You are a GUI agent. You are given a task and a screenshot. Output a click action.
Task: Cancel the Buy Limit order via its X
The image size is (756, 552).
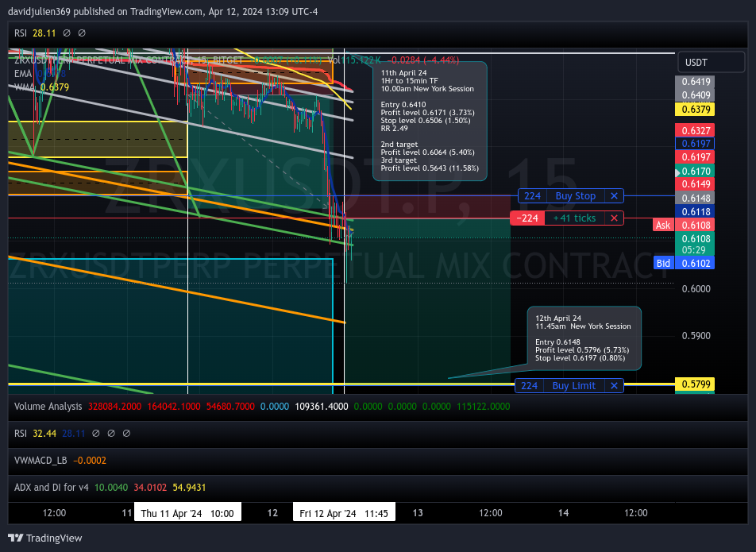point(614,386)
